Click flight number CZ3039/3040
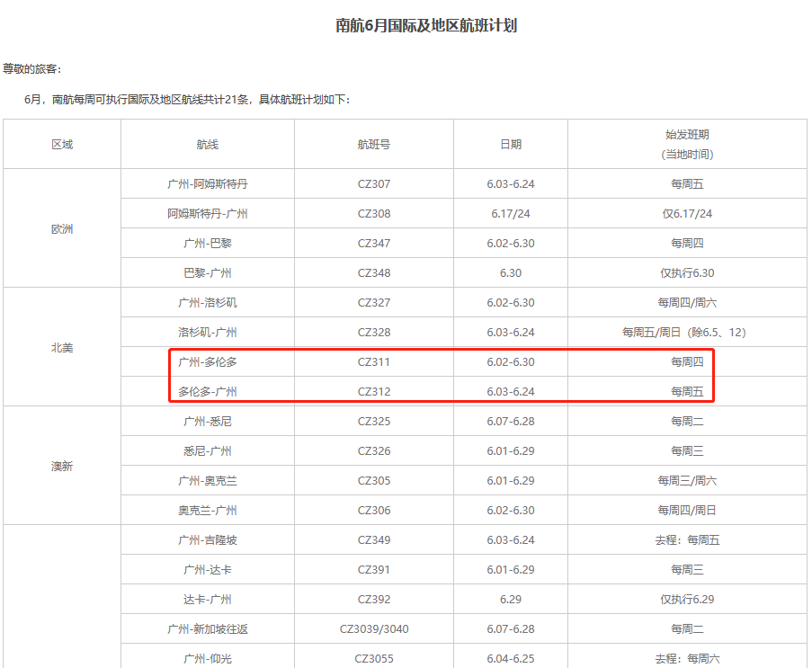Screen dimensions: 812x668 (374, 629)
